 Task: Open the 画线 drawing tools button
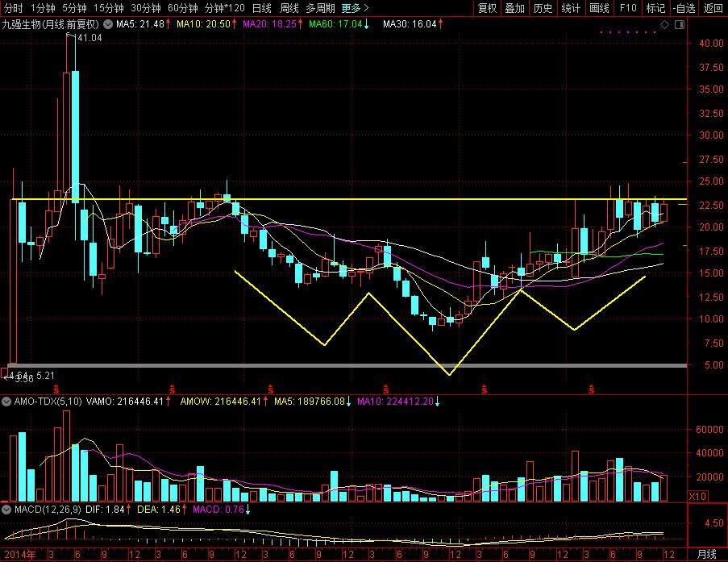(599, 8)
